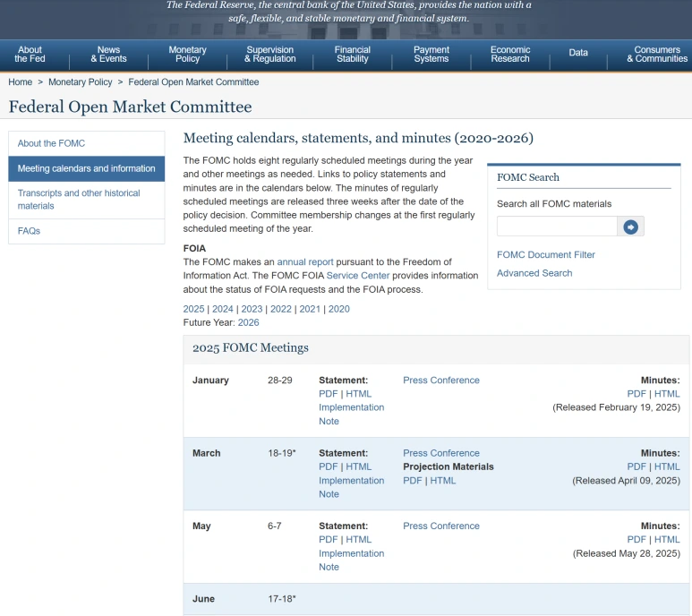Viewport: 692px width, 616px height.
Task: Click Released February 19, 2025 text
Action: click(x=616, y=407)
